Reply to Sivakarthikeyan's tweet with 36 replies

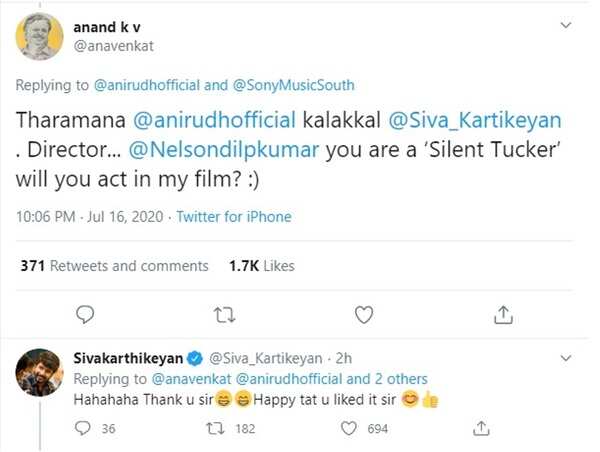[x=85, y=428]
